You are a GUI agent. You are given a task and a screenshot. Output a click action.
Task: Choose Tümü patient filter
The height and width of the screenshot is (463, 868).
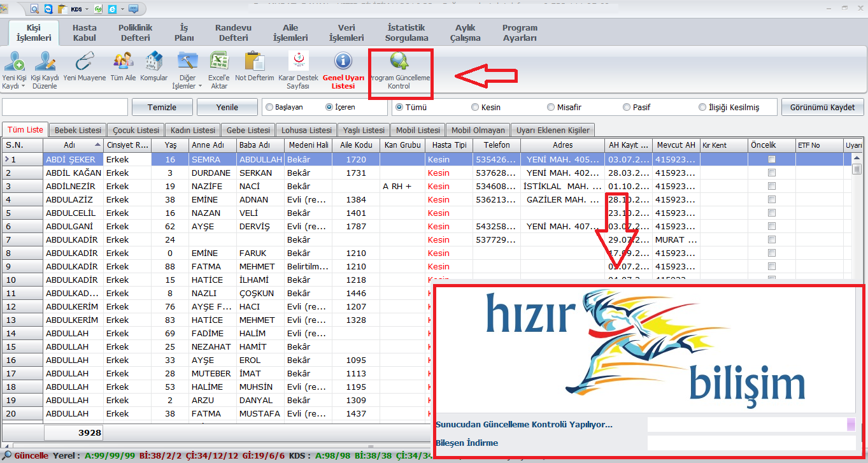pyautogui.click(x=399, y=107)
